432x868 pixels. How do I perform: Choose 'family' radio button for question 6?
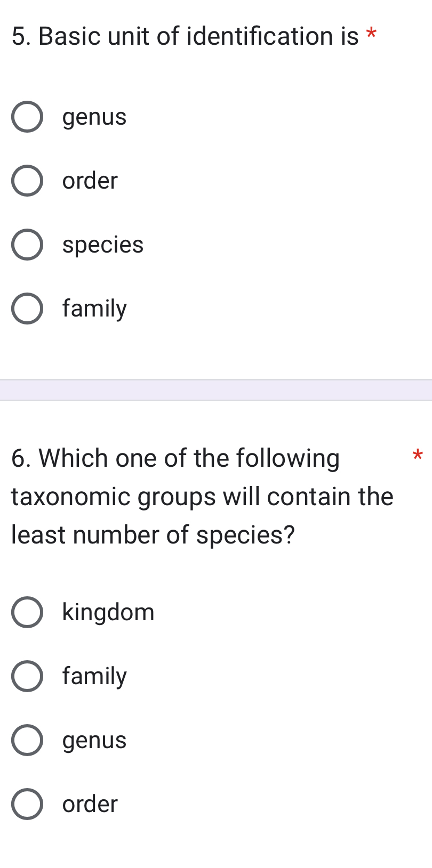27,676
